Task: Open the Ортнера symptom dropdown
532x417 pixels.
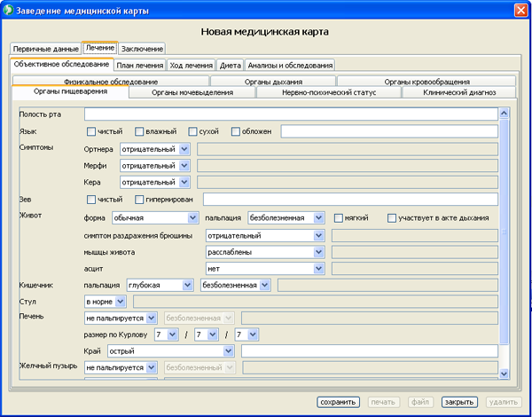Action: (x=184, y=149)
